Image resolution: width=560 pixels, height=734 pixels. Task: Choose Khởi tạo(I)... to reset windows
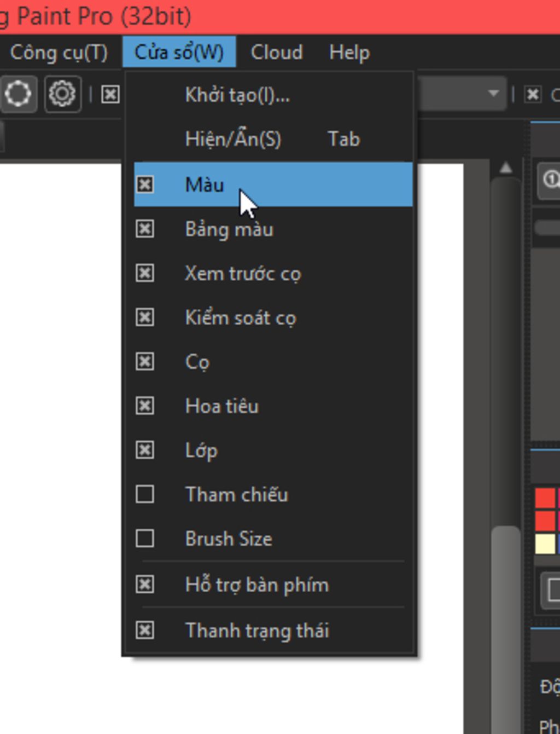237,95
